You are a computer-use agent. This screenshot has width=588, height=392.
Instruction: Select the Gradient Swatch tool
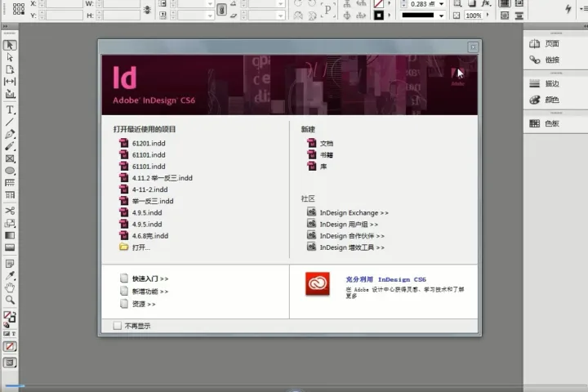coord(10,235)
